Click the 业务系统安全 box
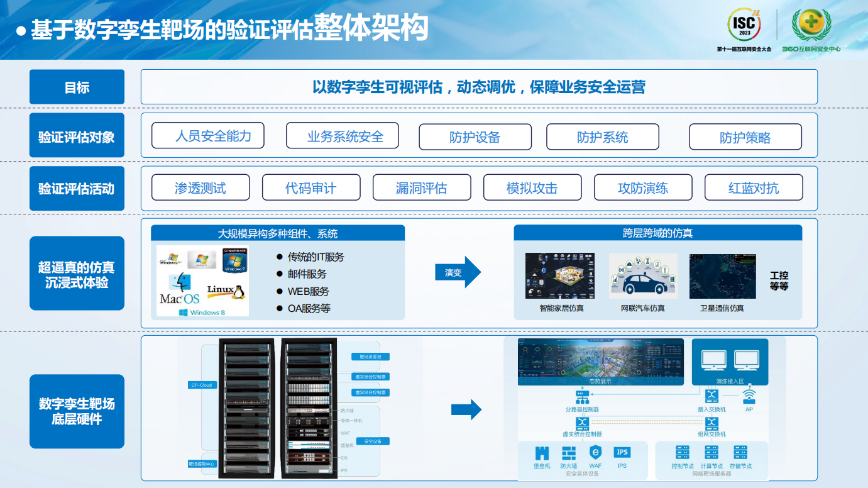The width and height of the screenshot is (868, 488). pyautogui.click(x=343, y=136)
